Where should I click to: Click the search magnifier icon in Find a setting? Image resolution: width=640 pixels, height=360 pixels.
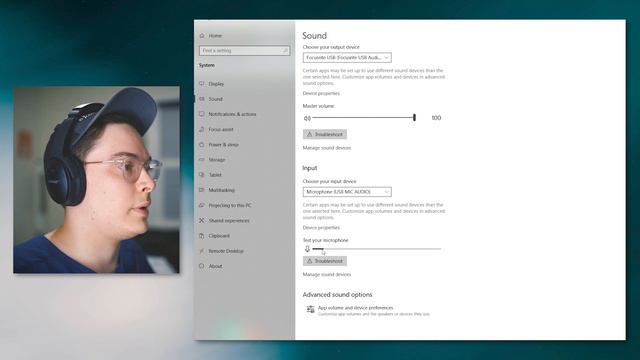click(x=285, y=51)
